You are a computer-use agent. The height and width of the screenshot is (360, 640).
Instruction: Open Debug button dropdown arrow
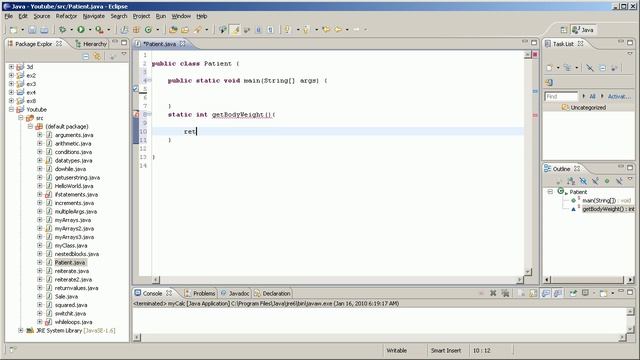pos(71,30)
